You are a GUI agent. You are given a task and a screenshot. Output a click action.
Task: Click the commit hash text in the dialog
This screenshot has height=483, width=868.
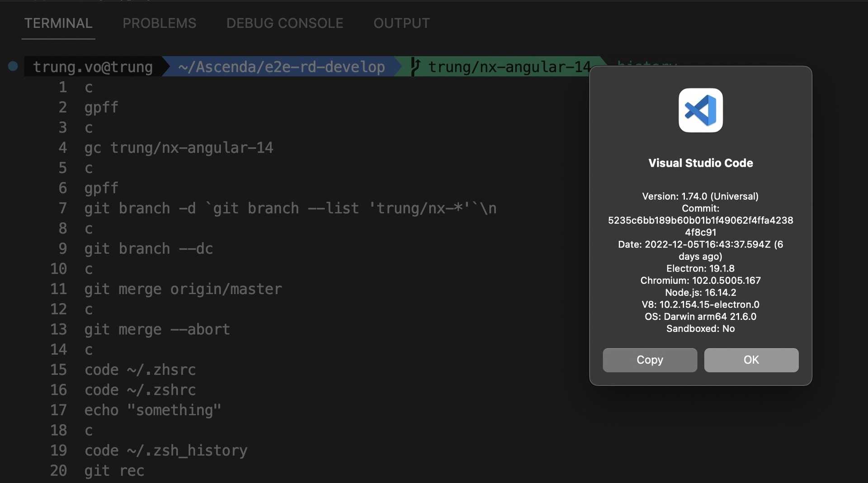pos(700,220)
